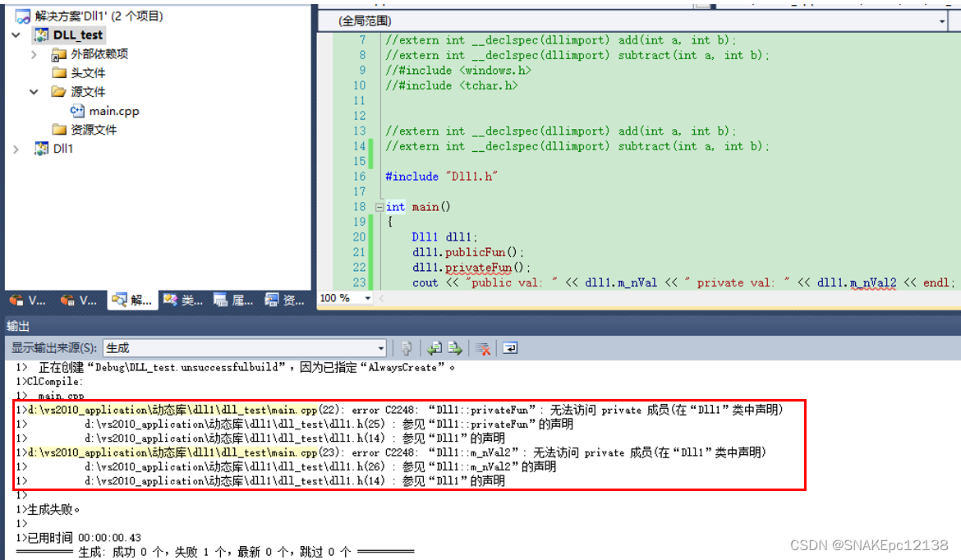Viewport: 961px width, 560px height.
Task: Click the main.cpp file icon
Action: (x=77, y=111)
